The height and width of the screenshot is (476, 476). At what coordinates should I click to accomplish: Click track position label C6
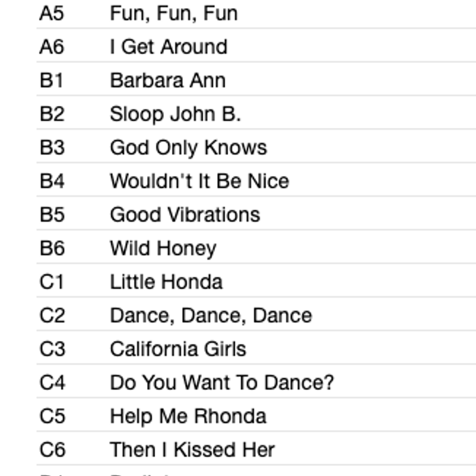(52, 450)
